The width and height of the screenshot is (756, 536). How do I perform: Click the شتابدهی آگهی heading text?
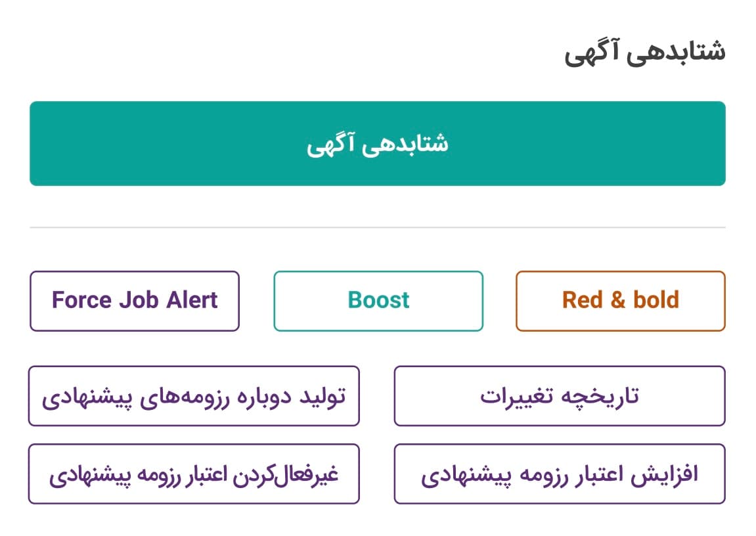tap(644, 53)
